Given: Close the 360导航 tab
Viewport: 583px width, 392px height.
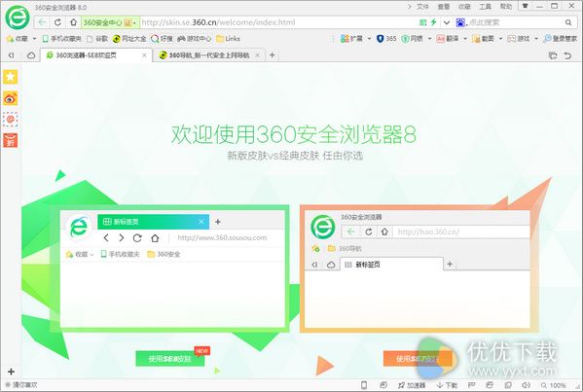Looking at the screenshot, I should click(x=257, y=55).
